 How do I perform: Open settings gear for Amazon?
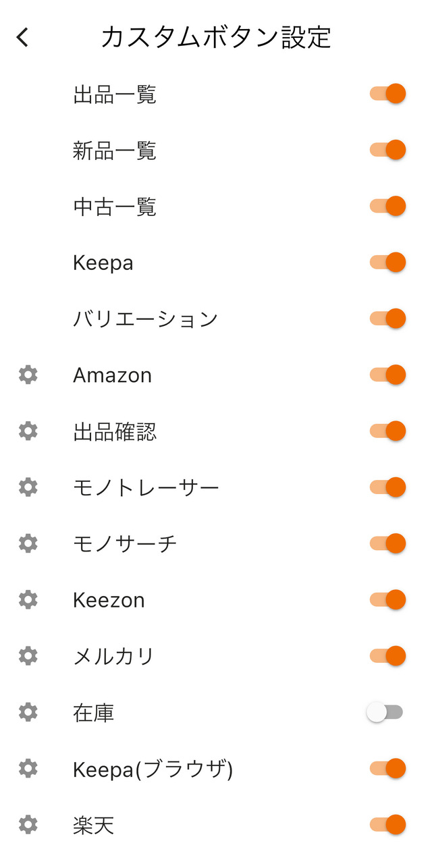(28, 375)
